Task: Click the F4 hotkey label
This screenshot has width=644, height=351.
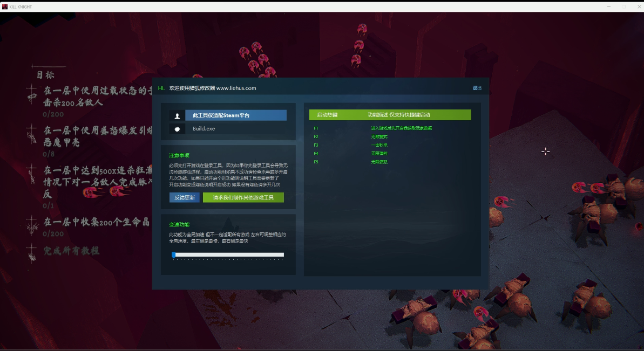Action: (316, 153)
